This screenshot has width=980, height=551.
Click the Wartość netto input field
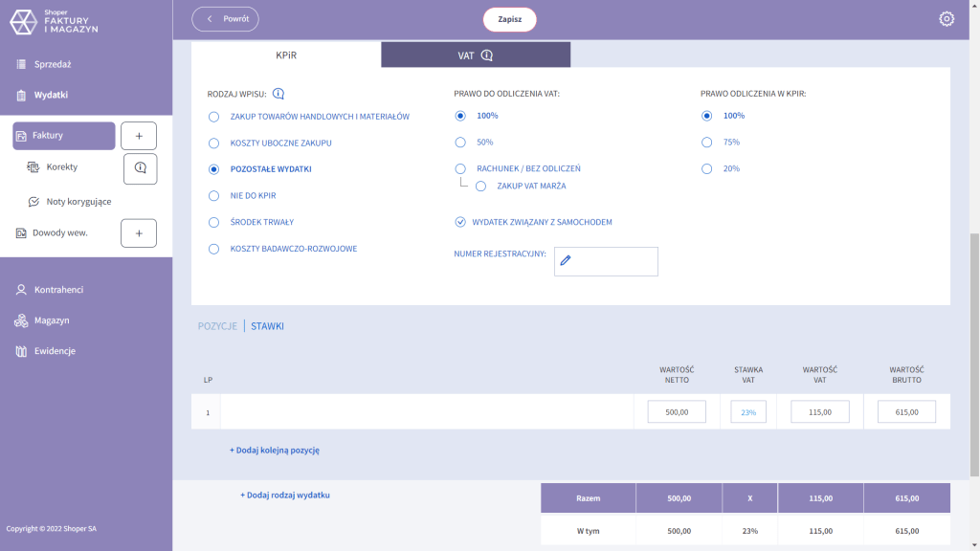coord(677,412)
